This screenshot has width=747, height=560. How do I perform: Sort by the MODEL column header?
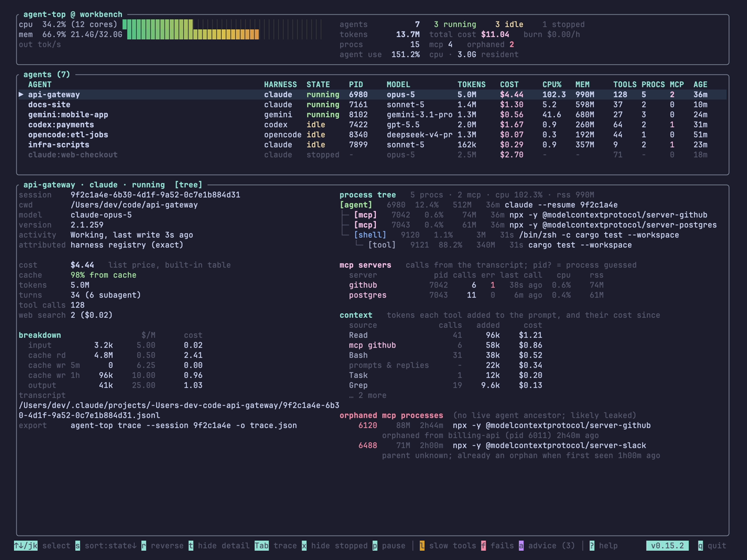pyautogui.click(x=398, y=85)
